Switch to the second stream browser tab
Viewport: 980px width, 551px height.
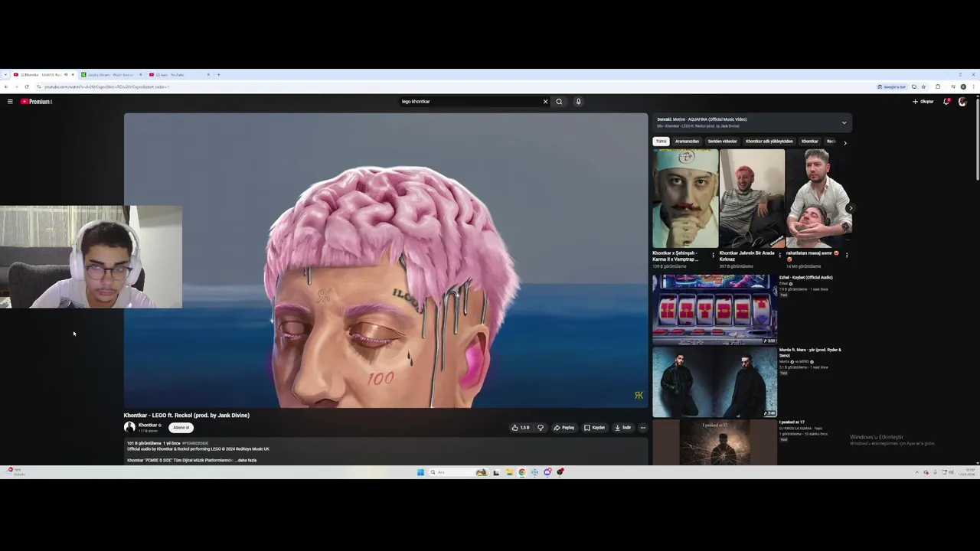(x=110, y=74)
